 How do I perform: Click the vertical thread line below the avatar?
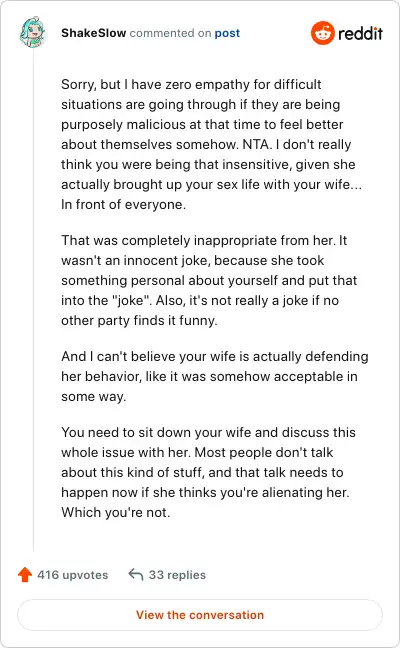(x=33, y=300)
